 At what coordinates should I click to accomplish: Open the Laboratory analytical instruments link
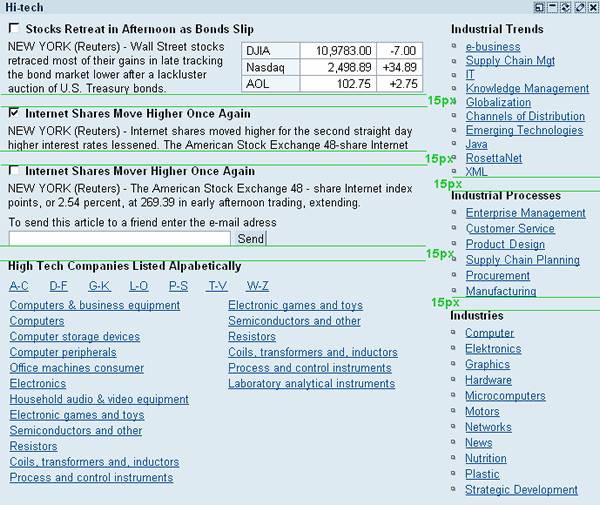311,383
